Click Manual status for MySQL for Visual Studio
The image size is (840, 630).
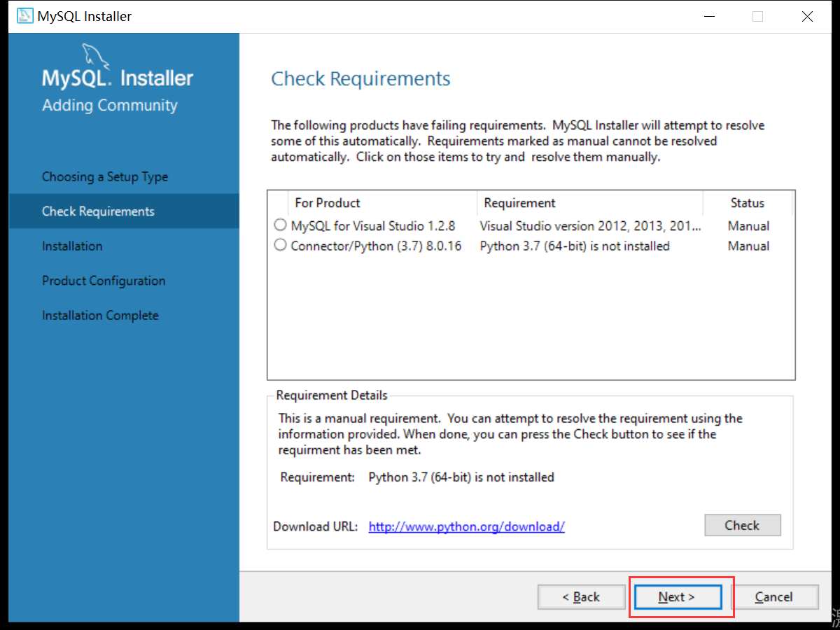click(748, 226)
